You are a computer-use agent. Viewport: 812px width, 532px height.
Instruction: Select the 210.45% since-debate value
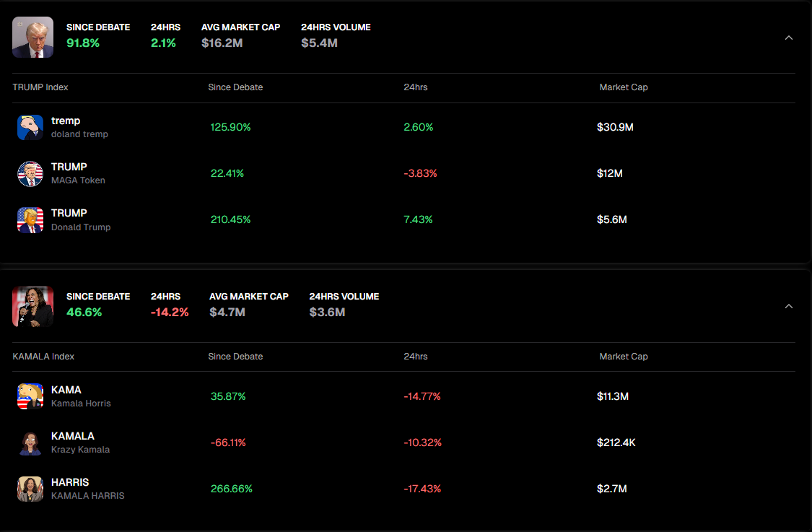point(230,219)
